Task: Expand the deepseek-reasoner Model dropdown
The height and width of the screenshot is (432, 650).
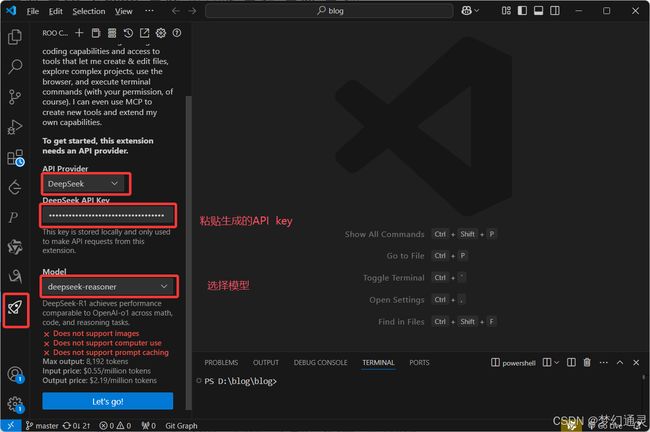Action: pyautogui.click(x=108, y=286)
